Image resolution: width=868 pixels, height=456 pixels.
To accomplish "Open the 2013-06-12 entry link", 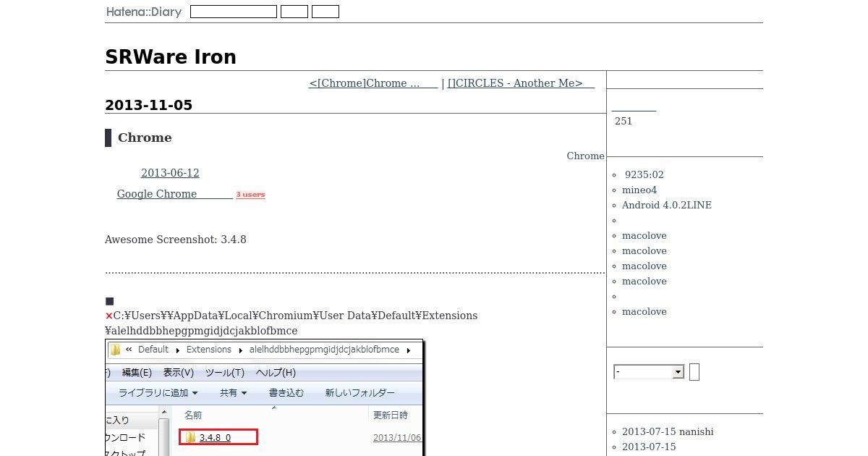I will point(170,173).
